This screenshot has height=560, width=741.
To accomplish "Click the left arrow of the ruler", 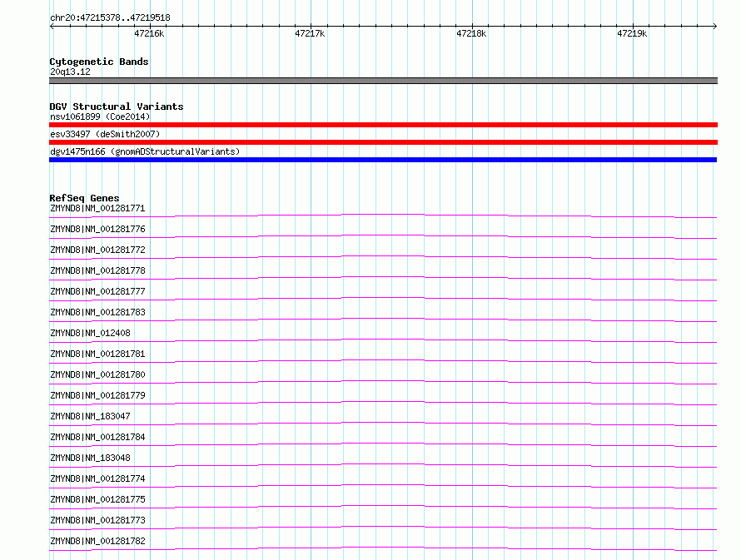I will pyautogui.click(x=52, y=26).
